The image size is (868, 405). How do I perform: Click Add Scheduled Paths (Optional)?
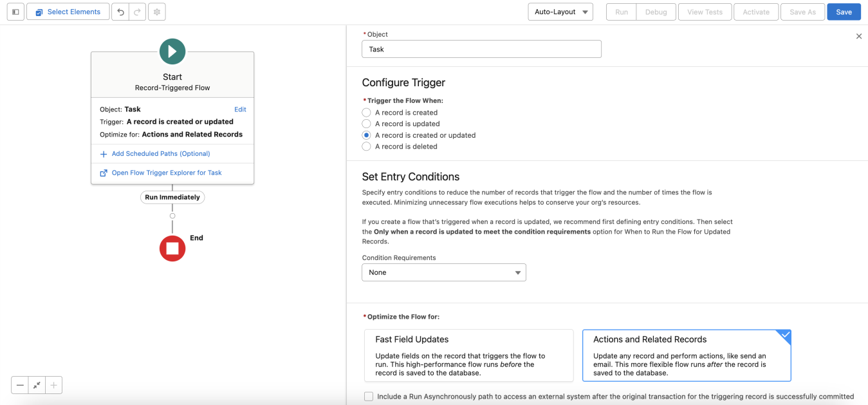click(x=161, y=154)
